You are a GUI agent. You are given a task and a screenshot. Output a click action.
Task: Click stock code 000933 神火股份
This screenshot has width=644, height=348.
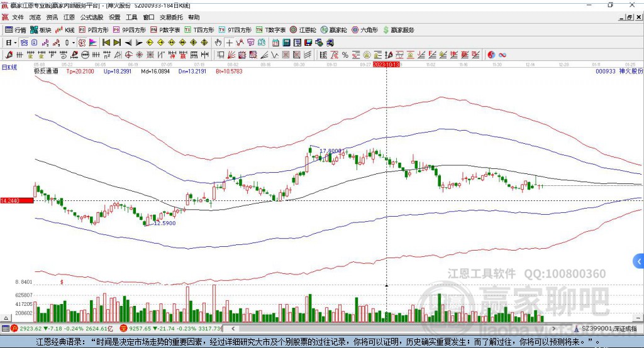[619, 72]
